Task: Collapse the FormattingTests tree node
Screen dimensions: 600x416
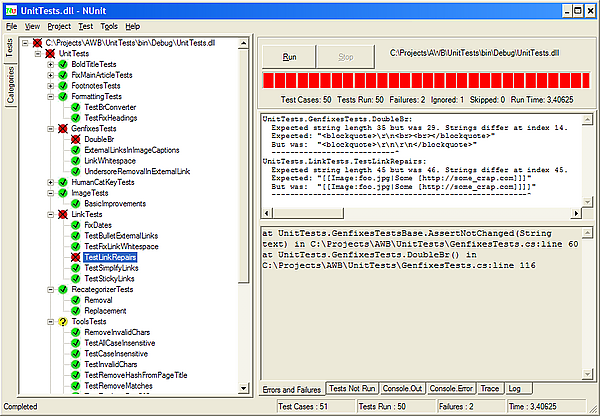Action: pyautogui.click(x=50, y=96)
